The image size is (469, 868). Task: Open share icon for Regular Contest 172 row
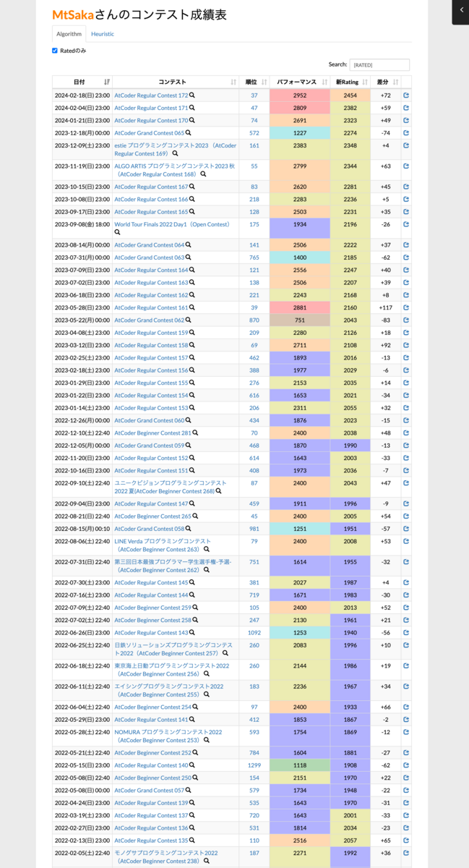click(x=406, y=95)
